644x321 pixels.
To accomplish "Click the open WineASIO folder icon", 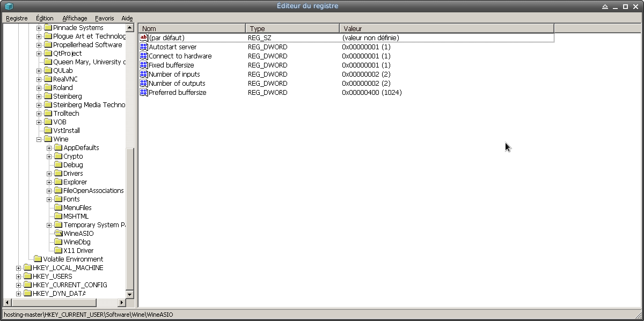I will coord(58,234).
